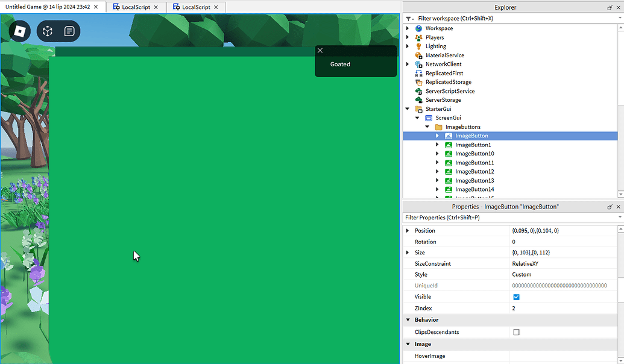Click the Lighting service icon in Explorer
624x364 pixels.
tap(418, 46)
